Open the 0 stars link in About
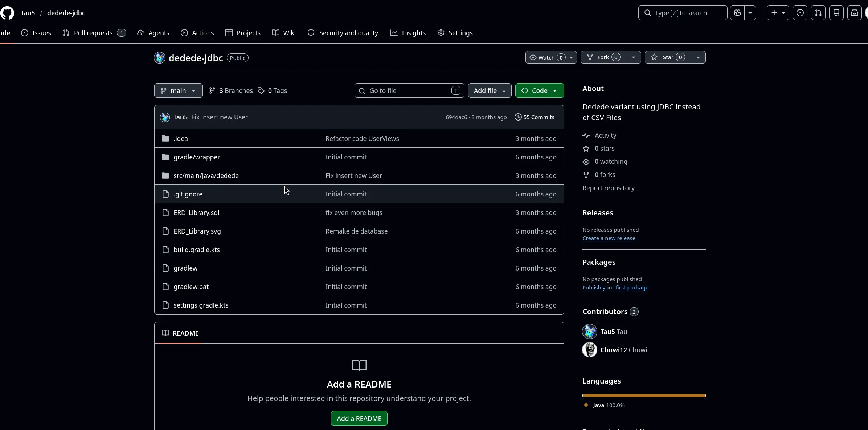The image size is (868, 430). pyautogui.click(x=599, y=149)
